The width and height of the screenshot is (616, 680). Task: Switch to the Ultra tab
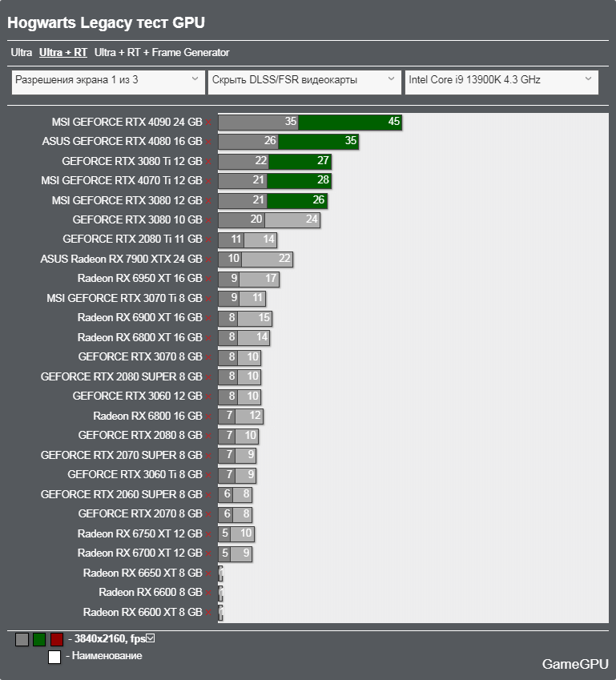pos(22,53)
